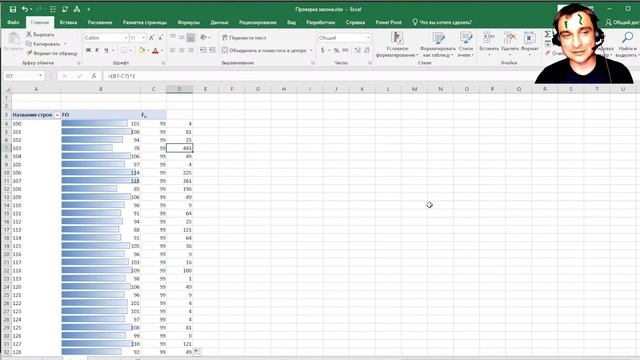This screenshot has width=640, height=360.
Task: Expand the Conditional Formatting menu
Action: [x=397, y=45]
